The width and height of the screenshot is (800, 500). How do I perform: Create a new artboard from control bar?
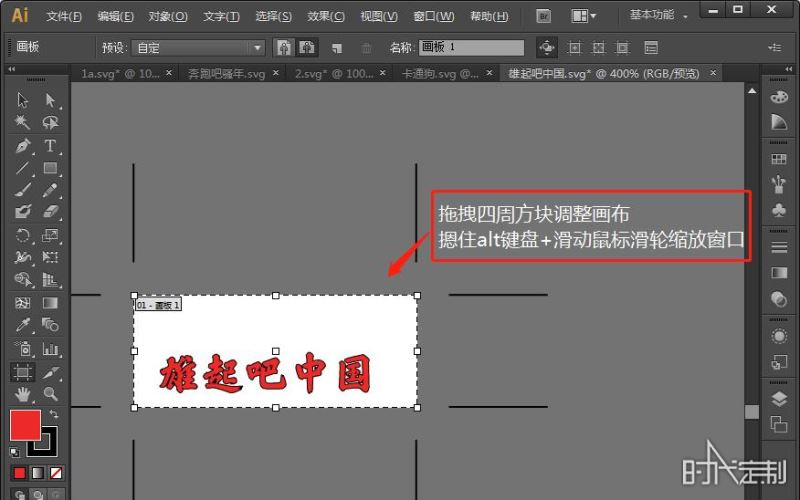337,48
